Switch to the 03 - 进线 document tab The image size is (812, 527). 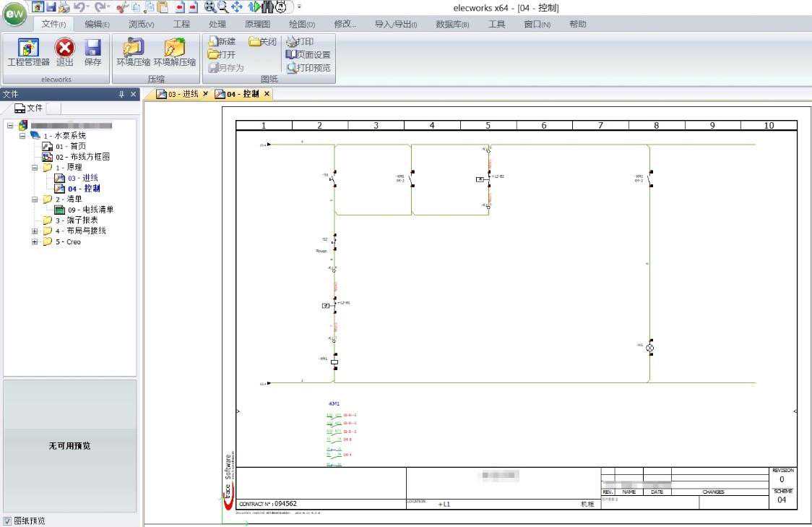click(x=183, y=94)
